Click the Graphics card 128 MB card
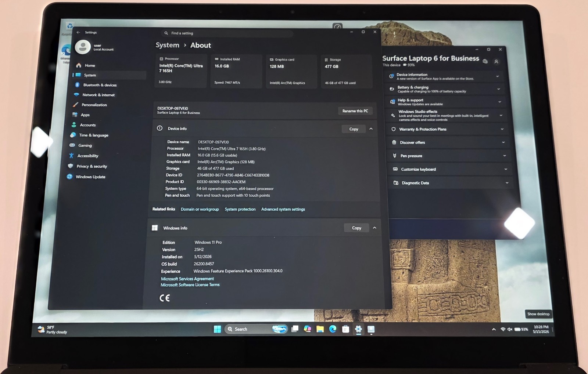The width and height of the screenshot is (588, 374). click(x=291, y=71)
